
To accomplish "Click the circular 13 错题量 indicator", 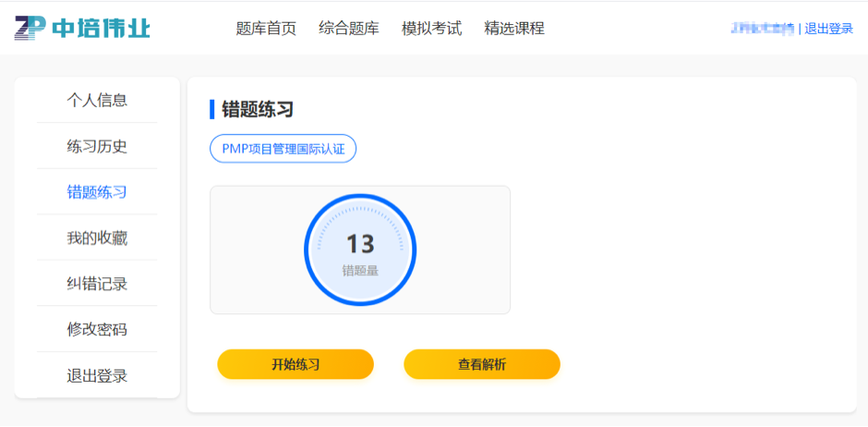I will click(x=360, y=250).
